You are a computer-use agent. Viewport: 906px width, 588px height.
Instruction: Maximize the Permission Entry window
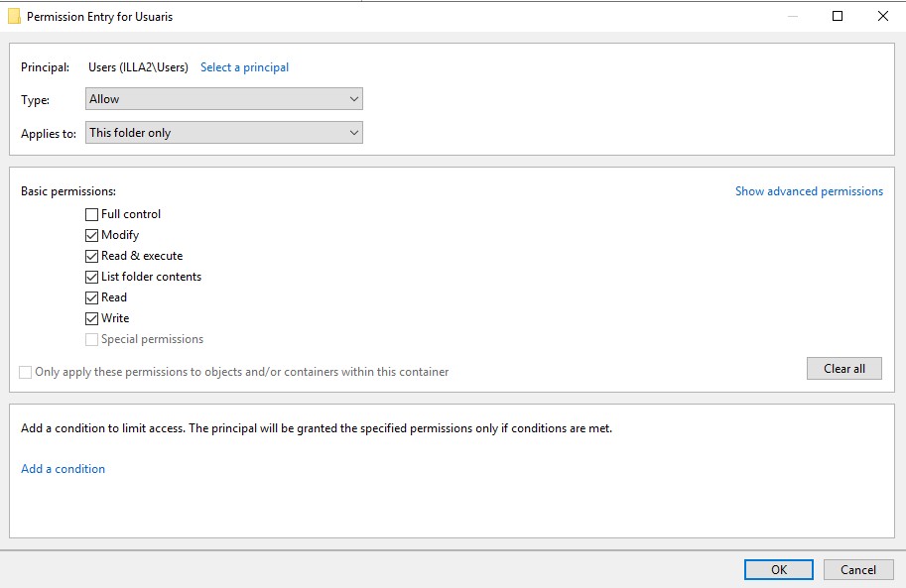(837, 16)
